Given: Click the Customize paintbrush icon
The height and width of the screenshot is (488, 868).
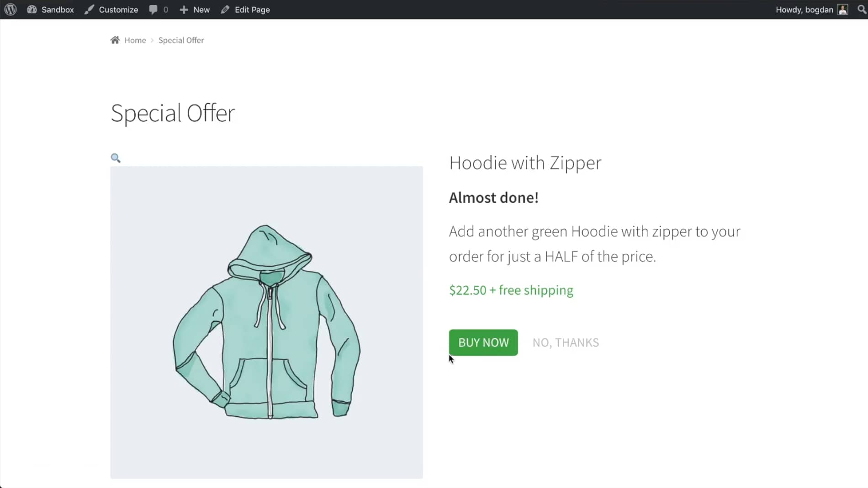Looking at the screenshot, I should pyautogui.click(x=89, y=10).
